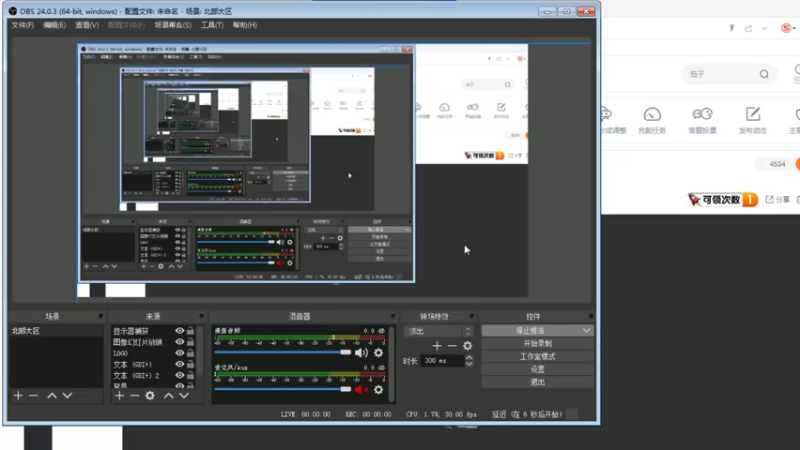The height and width of the screenshot is (450, 800).
Task: Click the mixer panel vertical scrollbar
Action: (x=391, y=365)
